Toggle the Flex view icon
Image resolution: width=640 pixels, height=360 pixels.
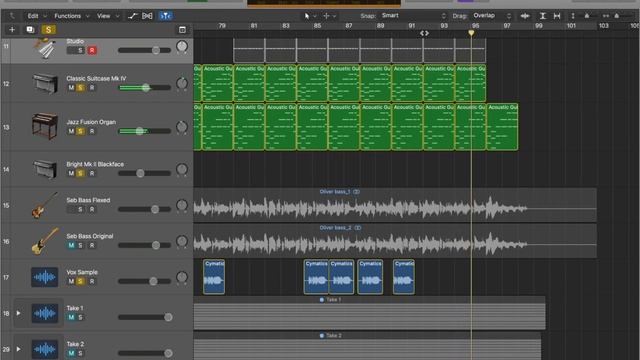pos(147,16)
